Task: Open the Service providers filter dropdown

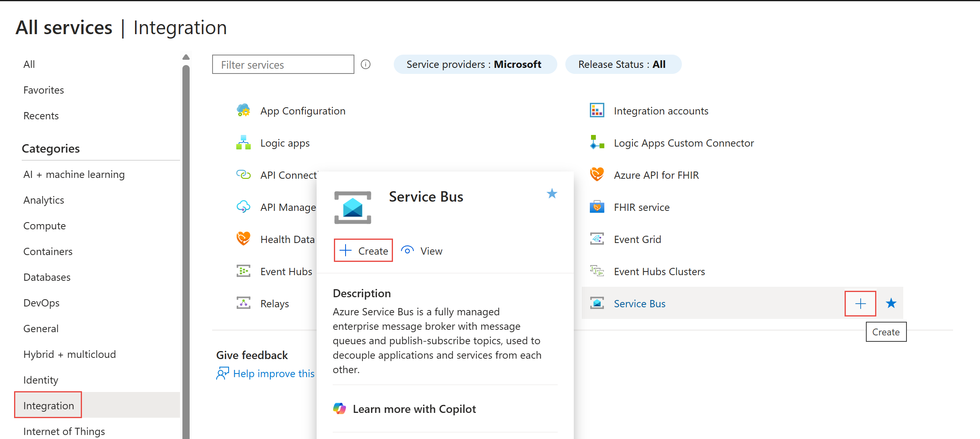Action: click(475, 64)
